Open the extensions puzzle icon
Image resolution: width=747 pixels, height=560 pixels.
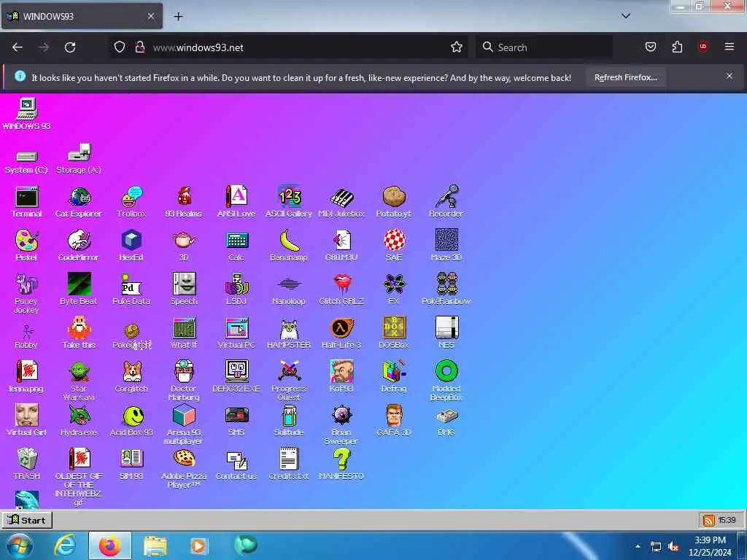pos(677,47)
